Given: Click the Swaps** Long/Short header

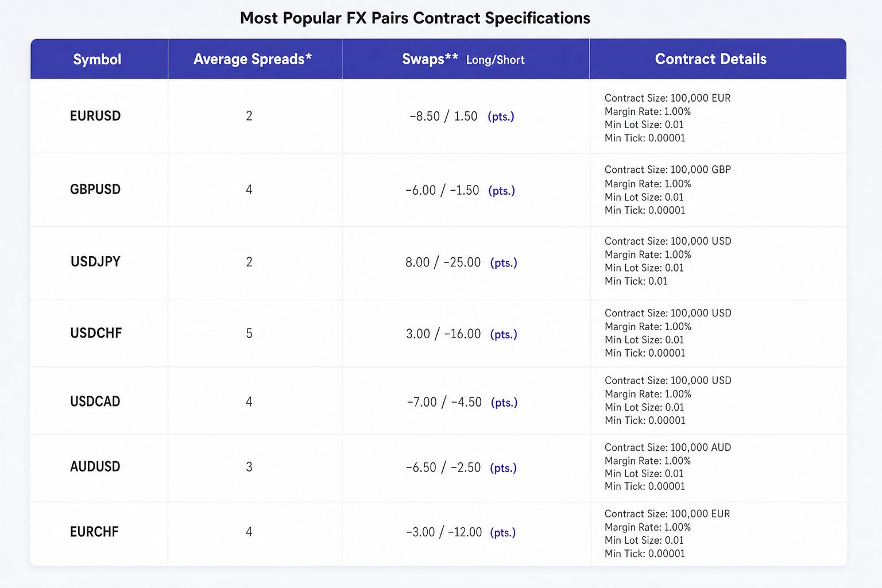Looking at the screenshot, I should (x=463, y=59).
